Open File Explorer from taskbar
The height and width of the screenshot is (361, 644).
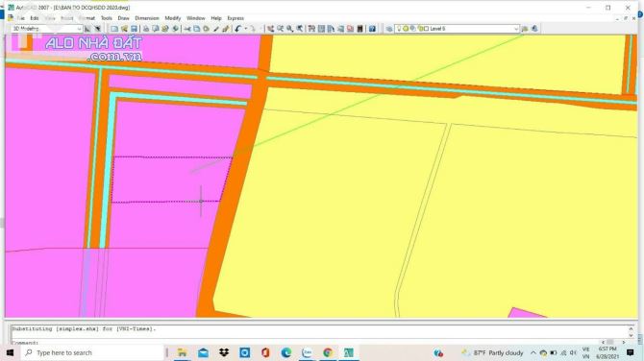click(182, 352)
